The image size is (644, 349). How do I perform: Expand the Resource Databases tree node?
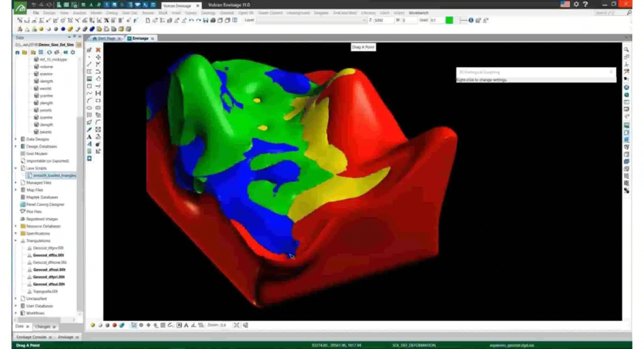[x=16, y=226]
